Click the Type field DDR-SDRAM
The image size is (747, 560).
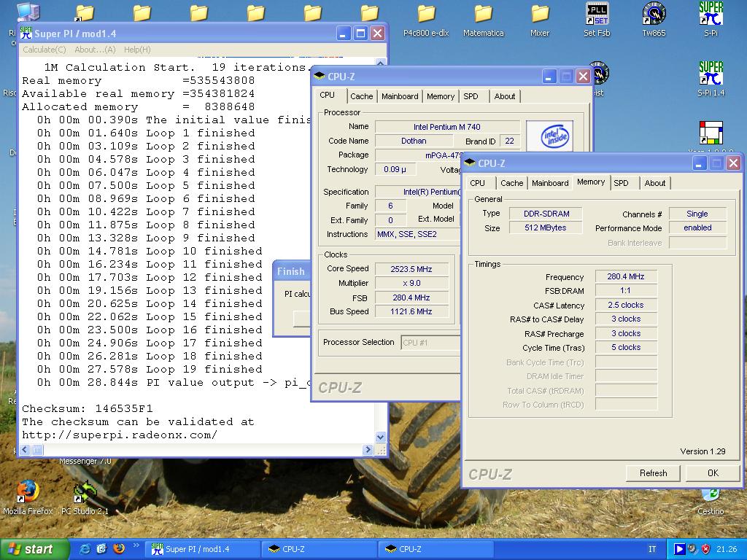pyautogui.click(x=546, y=214)
